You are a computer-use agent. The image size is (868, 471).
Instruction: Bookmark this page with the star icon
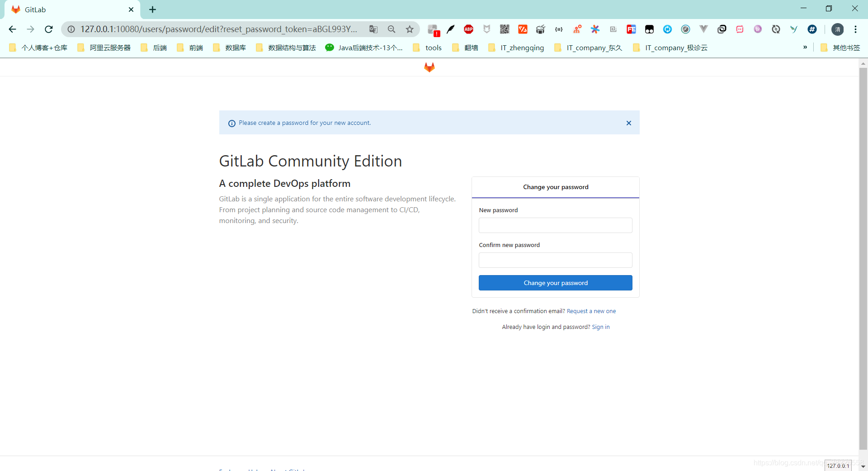410,29
